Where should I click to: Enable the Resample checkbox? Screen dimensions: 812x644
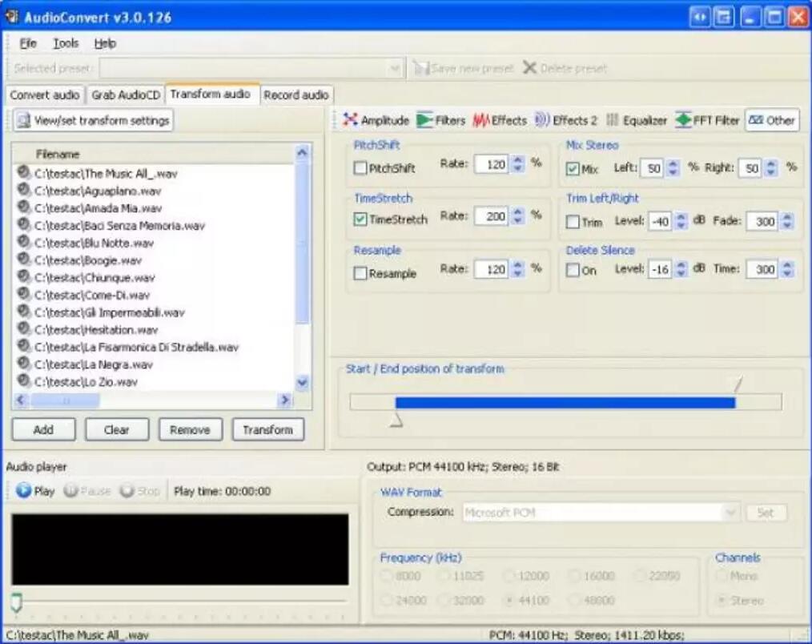(360, 273)
